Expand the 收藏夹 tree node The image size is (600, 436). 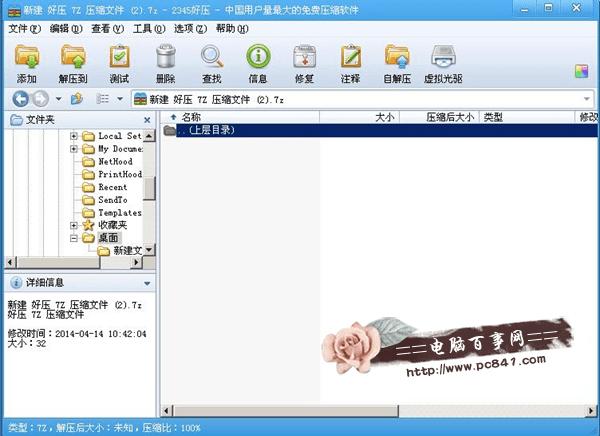click(74, 225)
